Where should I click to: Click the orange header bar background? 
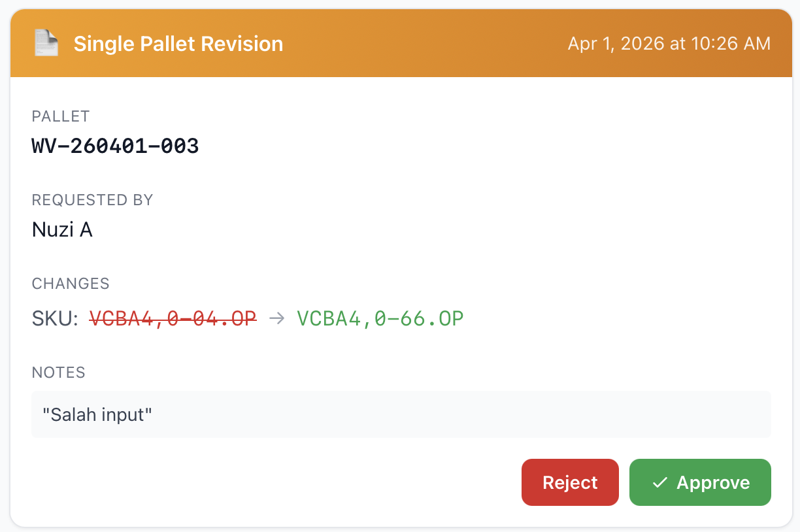click(x=425, y=44)
